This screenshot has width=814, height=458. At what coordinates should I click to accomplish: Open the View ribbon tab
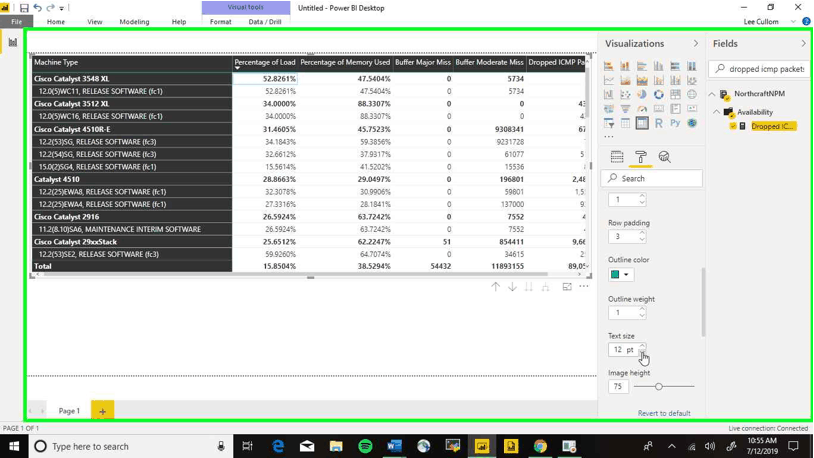[94, 22]
